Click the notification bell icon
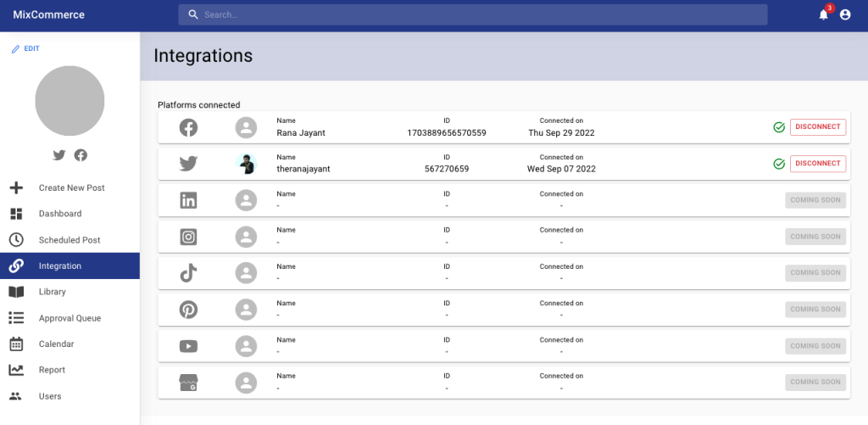The height and width of the screenshot is (425, 868). click(x=823, y=14)
